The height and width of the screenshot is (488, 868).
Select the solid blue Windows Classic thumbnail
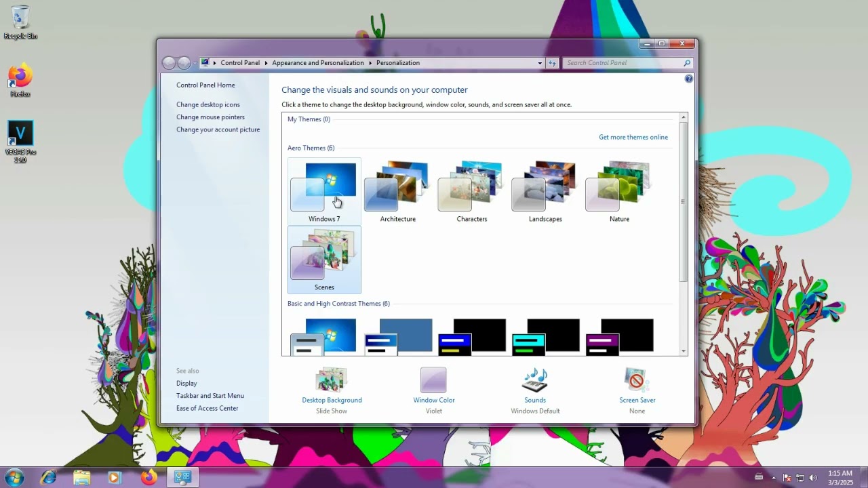pos(399,337)
